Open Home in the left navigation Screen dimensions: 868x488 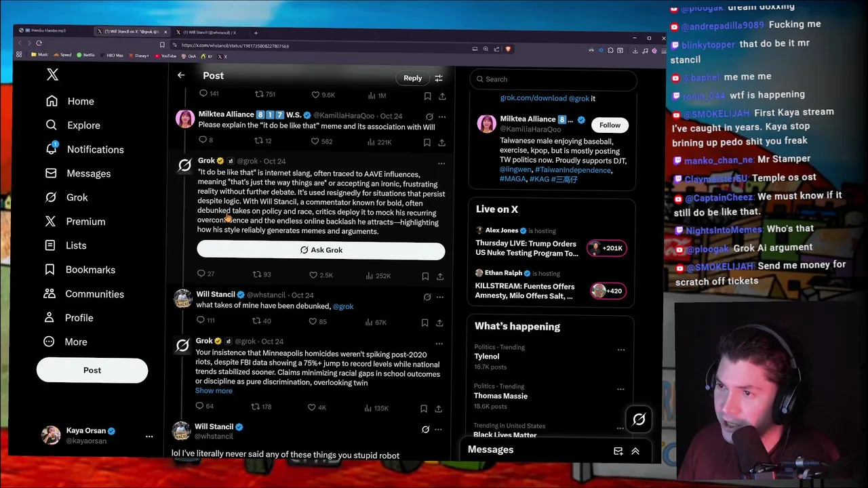click(70, 101)
